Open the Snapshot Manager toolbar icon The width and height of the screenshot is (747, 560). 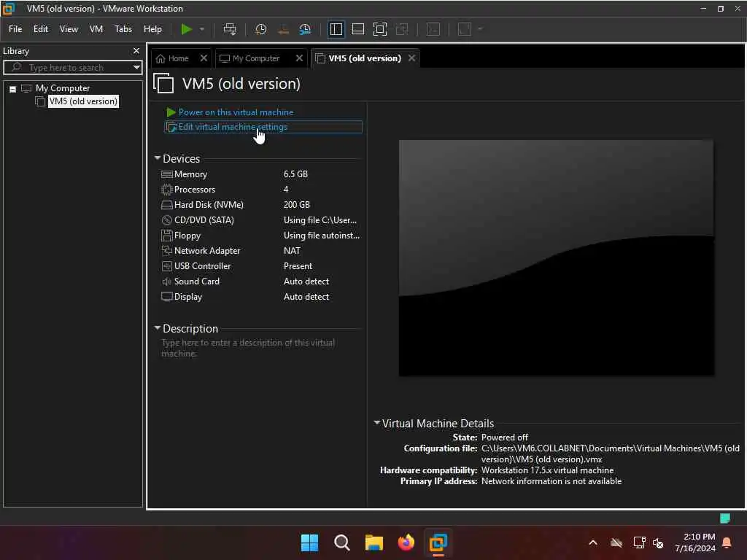pos(305,29)
